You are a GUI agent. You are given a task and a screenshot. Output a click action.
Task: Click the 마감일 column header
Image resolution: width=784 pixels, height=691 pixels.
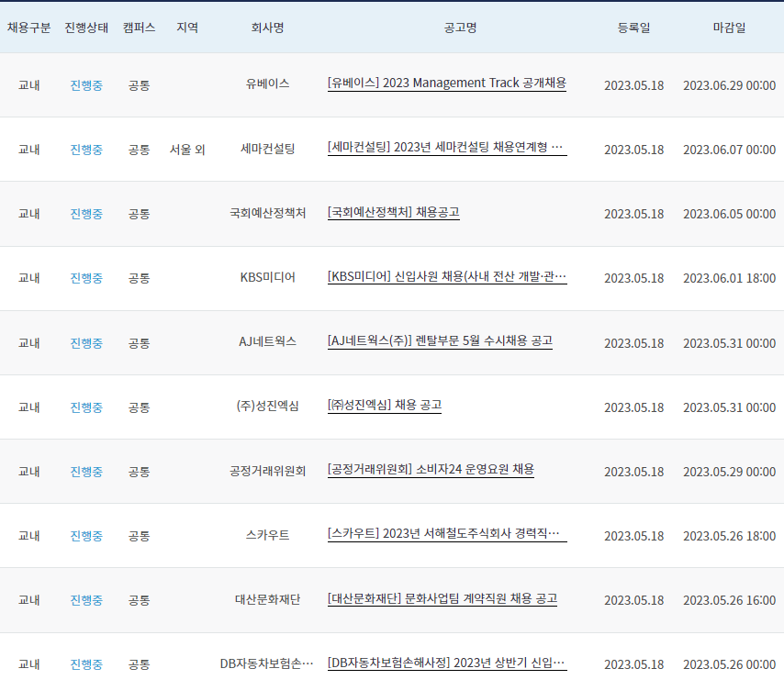coord(729,28)
